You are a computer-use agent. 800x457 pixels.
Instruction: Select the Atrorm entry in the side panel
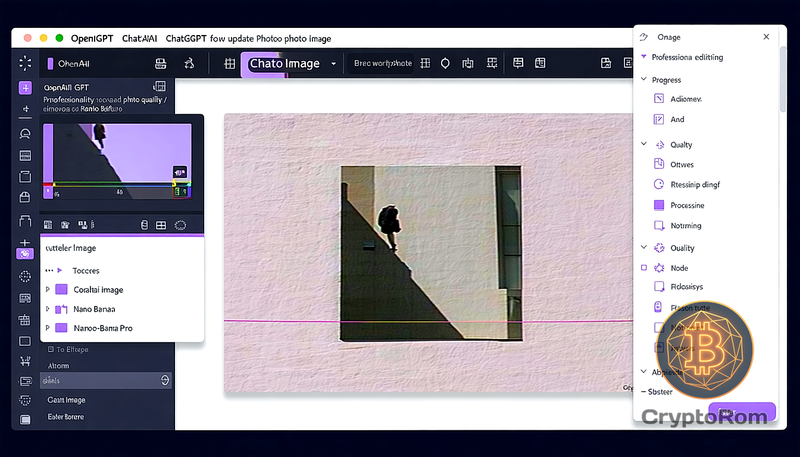click(x=58, y=366)
